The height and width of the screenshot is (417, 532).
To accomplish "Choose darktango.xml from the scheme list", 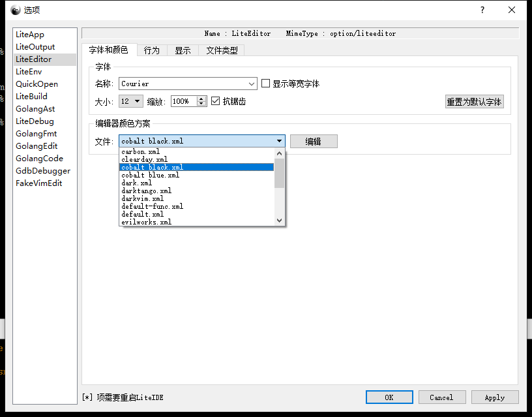I will click(196, 191).
